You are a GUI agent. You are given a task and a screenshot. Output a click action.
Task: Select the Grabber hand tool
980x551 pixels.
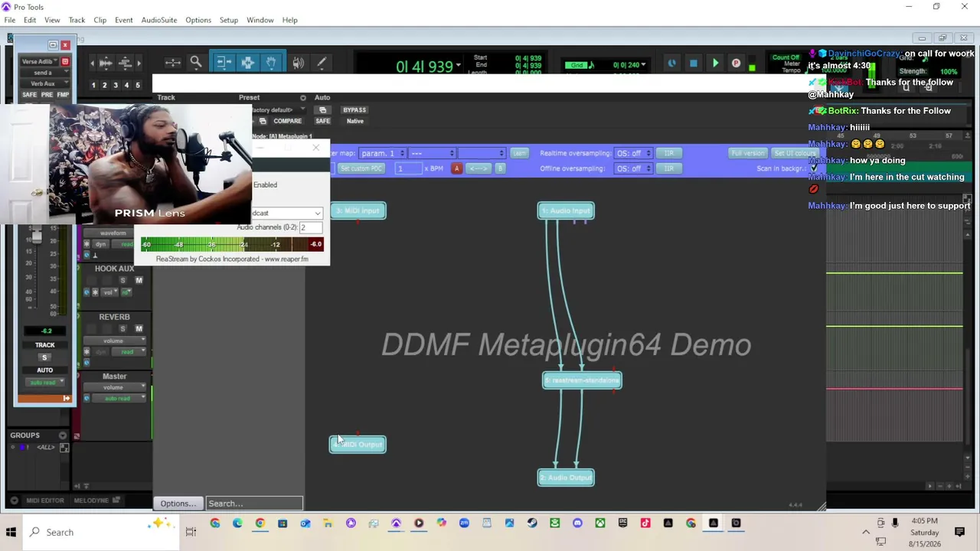[x=271, y=63]
